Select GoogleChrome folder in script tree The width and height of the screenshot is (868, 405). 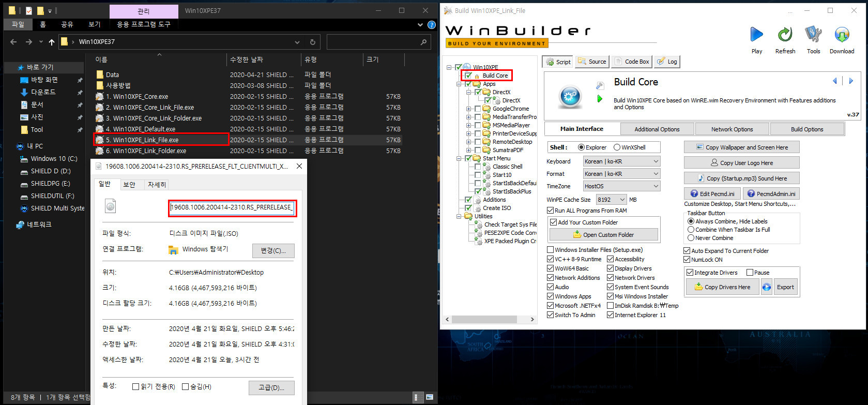[x=510, y=109]
